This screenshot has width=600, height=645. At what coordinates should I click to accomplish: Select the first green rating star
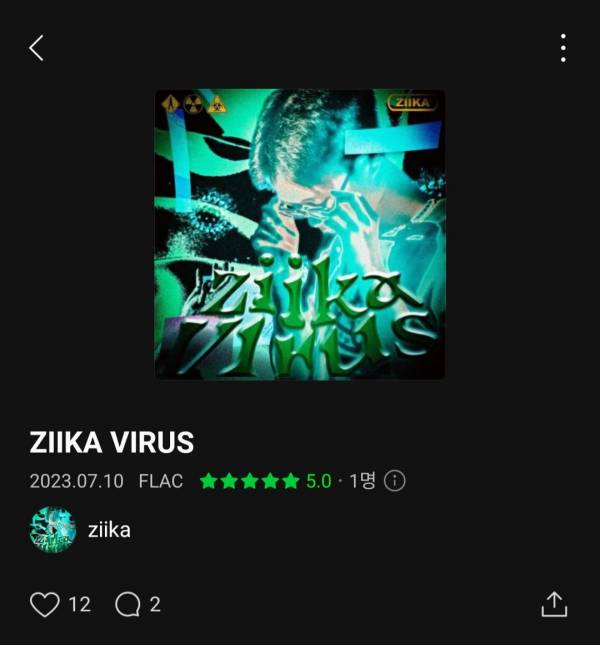click(x=208, y=480)
